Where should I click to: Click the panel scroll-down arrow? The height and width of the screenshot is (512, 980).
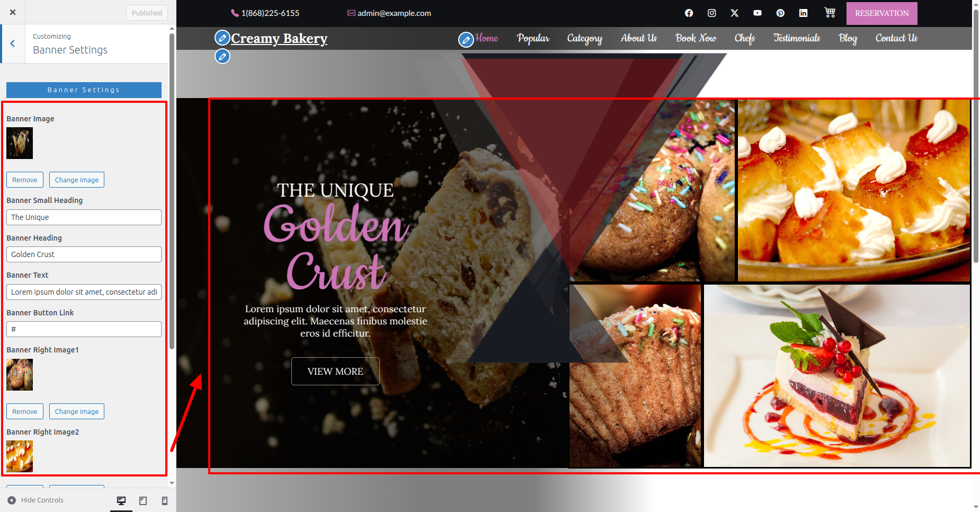pos(172,483)
